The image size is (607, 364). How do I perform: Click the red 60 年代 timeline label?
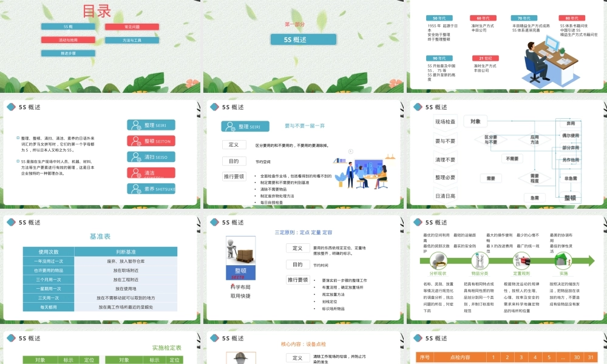[x=483, y=18]
